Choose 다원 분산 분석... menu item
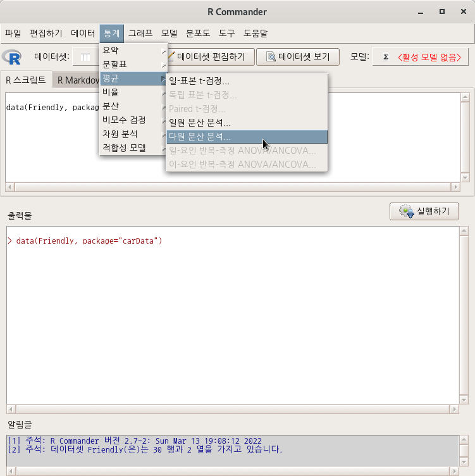The height and width of the screenshot is (476, 475). [247, 137]
